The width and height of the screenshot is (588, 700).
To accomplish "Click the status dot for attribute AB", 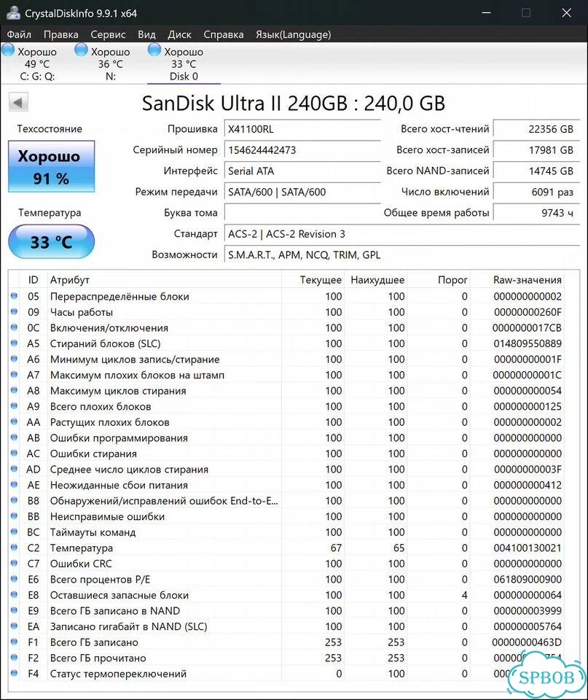I will click(14, 437).
